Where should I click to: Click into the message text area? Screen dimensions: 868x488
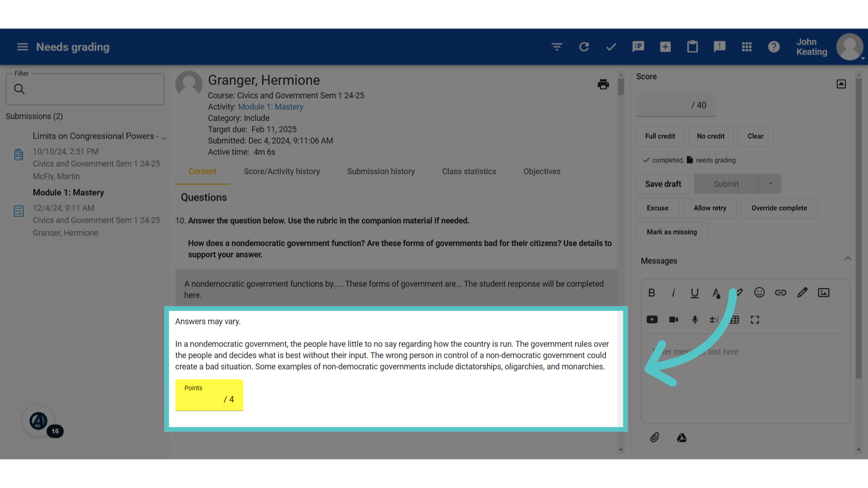745,378
